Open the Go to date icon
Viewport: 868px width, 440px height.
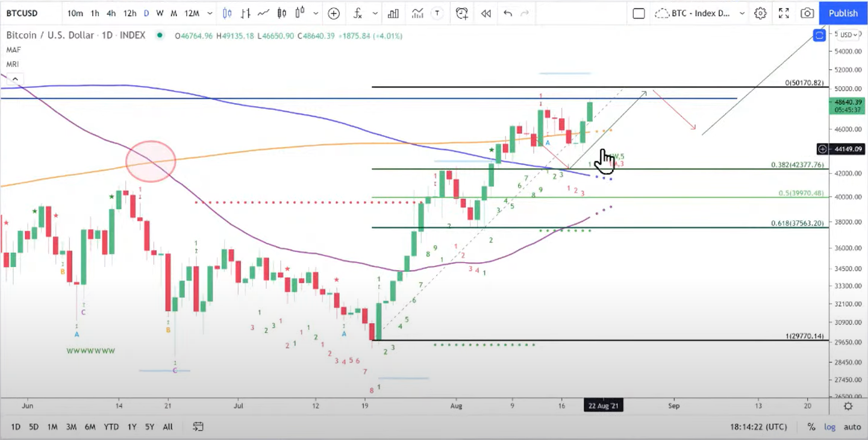(198, 427)
